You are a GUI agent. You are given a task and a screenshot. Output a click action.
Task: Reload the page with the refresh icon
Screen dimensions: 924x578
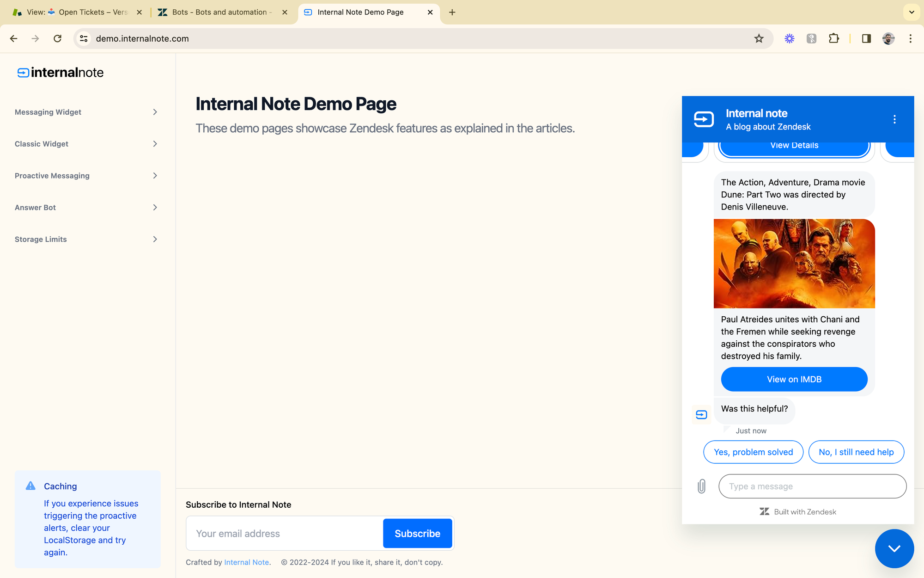coord(57,38)
